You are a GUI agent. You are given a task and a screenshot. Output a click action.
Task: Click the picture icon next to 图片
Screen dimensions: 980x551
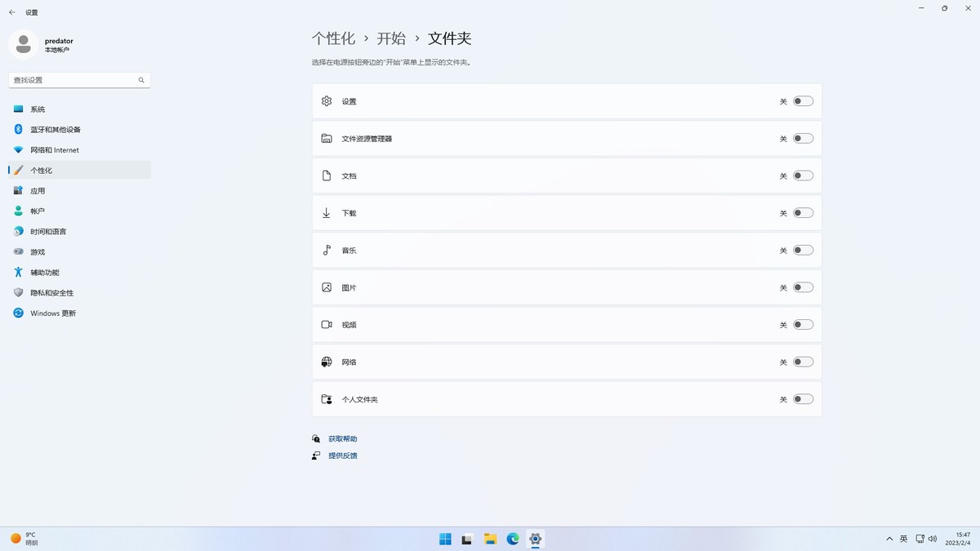[326, 287]
